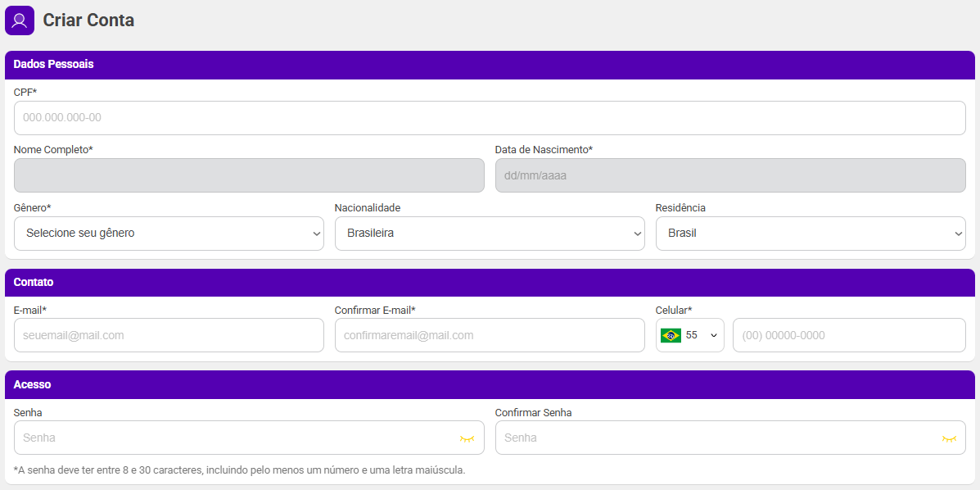Click the Brazil flag icon
The width and height of the screenshot is (980, 490).
tap(671, 335)
